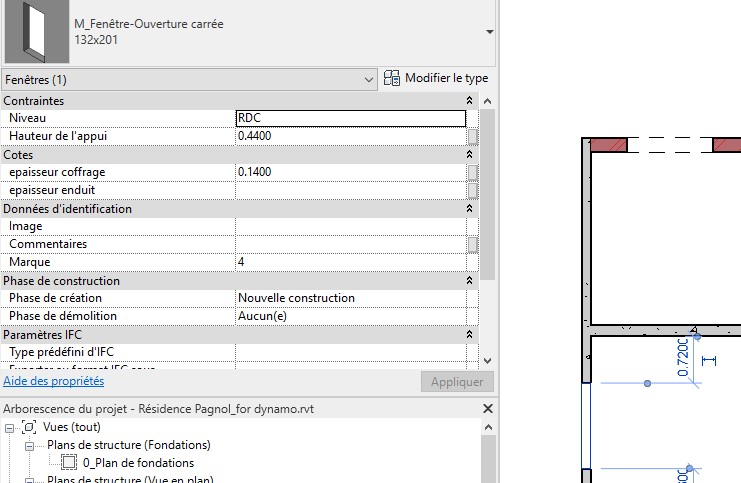741x483 pixels.
Task: Click the Niveau parameter label
Action: pos(27,118)
